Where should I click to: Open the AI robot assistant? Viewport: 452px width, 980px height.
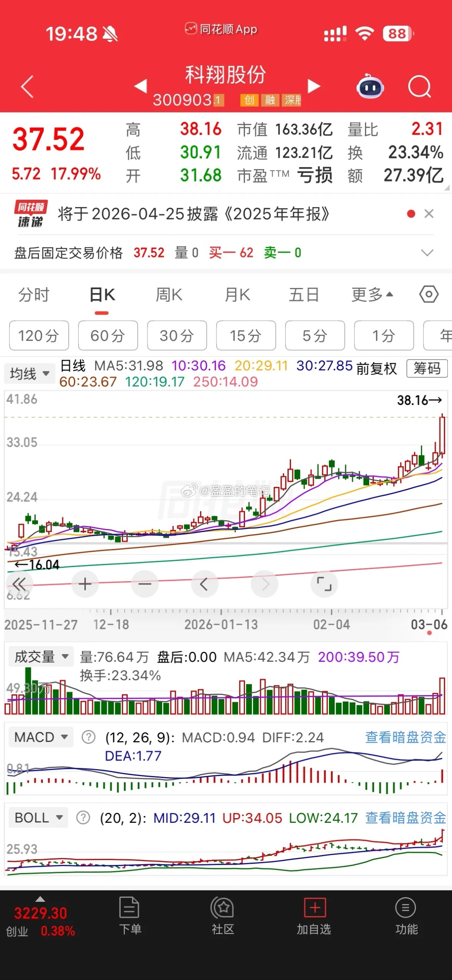tap(370, 87)
